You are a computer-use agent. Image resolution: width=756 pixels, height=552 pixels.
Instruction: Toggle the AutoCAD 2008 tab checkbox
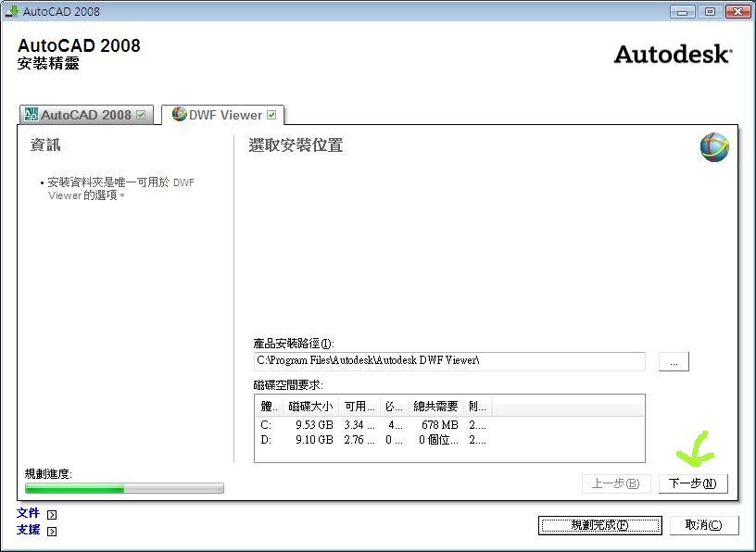click(141, 115)
